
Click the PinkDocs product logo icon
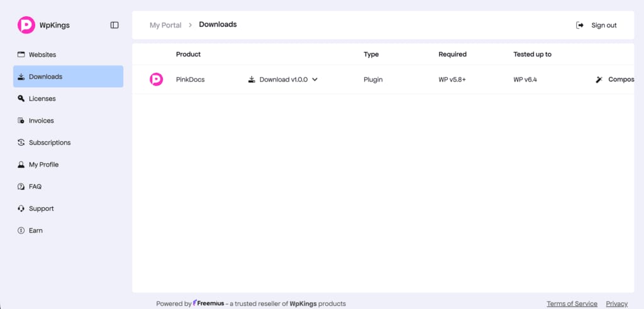[156, 79]
